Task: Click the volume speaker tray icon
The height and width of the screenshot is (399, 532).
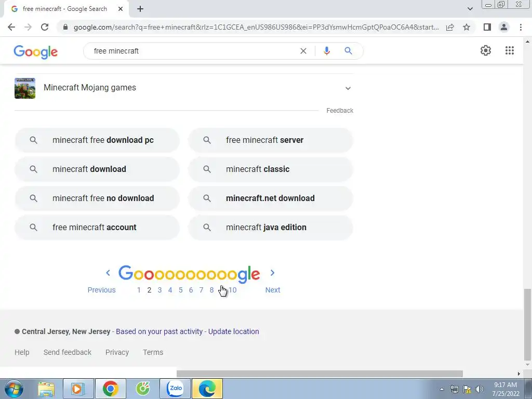Action: tap(480, 389)
